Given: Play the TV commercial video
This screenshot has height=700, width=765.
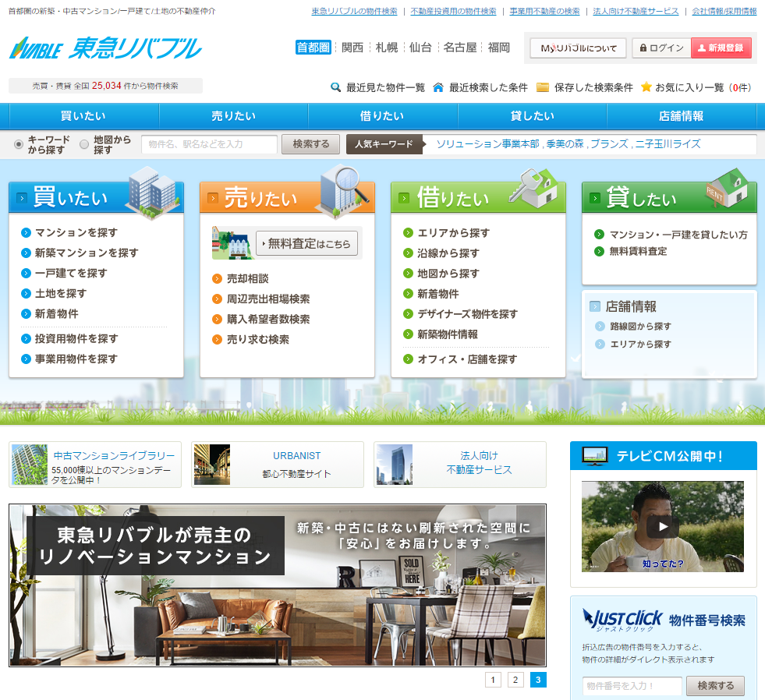Looking at the screenshot, I should pos(663,526).
